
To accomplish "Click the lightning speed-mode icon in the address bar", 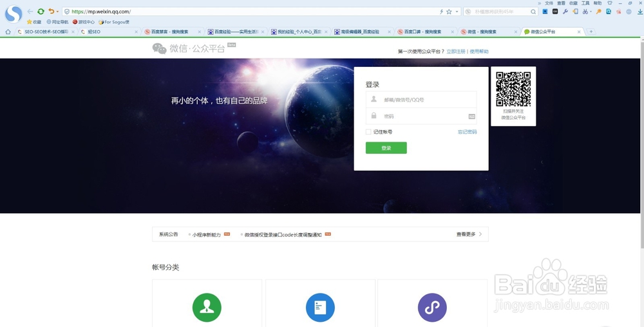I will [442, 12].
